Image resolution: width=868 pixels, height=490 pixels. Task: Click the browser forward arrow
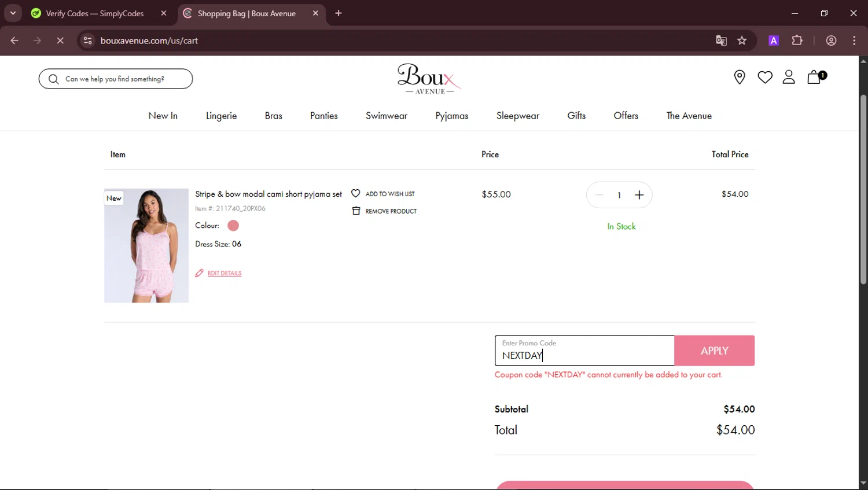coord(37,40)
